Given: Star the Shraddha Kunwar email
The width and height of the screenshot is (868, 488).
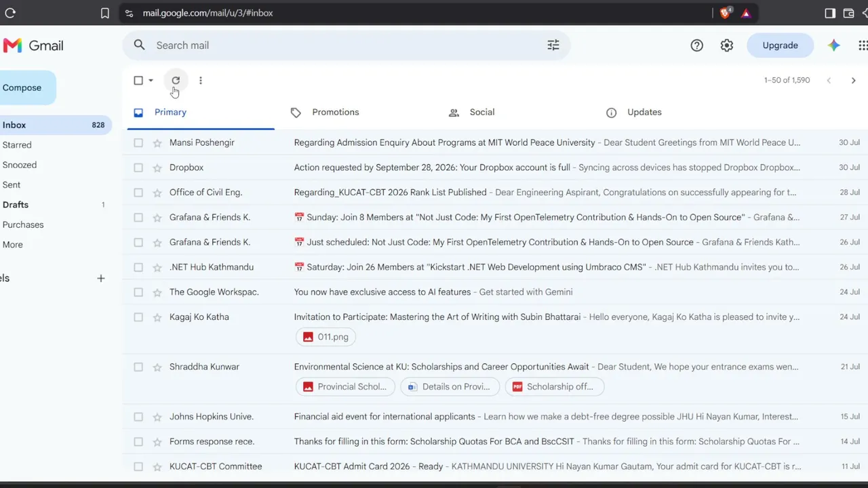Looking at the screenshot, I should click(157, 367).
